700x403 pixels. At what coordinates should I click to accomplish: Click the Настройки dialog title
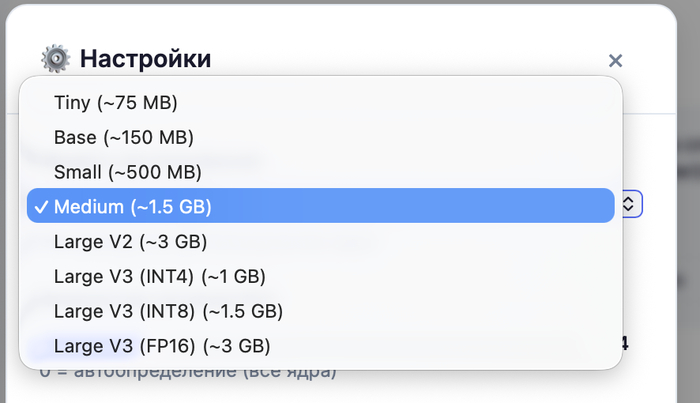pos(145,59)
